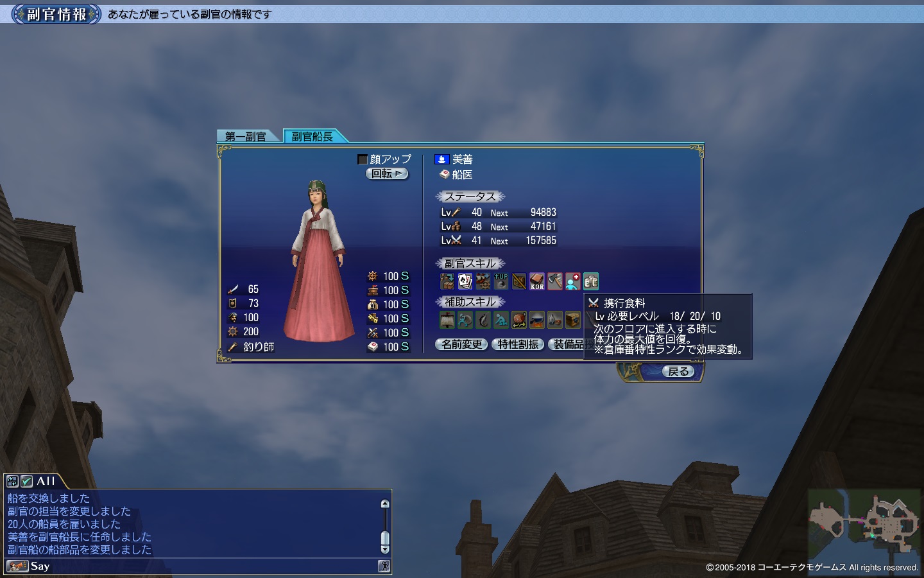Select the golden key trait icon
The height and width of the screenshot is (578, 924).
point(373,319)
